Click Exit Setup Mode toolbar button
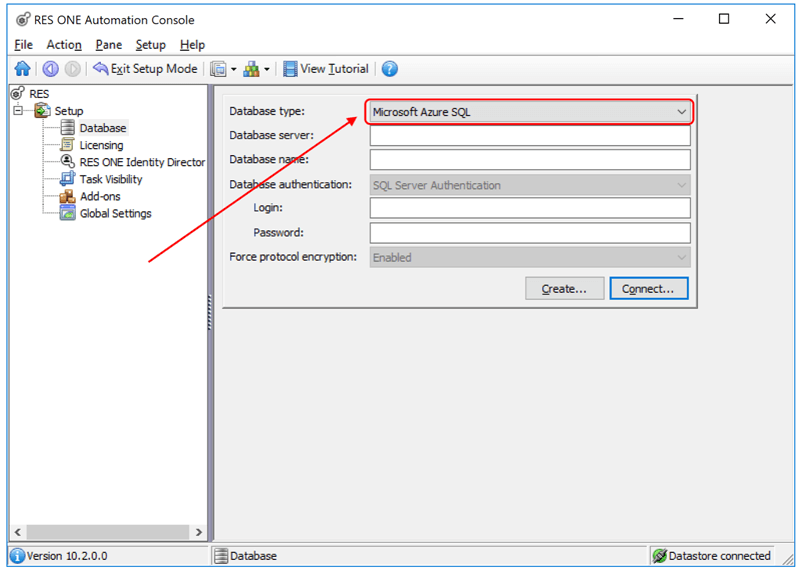The width and height of the screenshot is (800, 571). click(x=145, y=68)
